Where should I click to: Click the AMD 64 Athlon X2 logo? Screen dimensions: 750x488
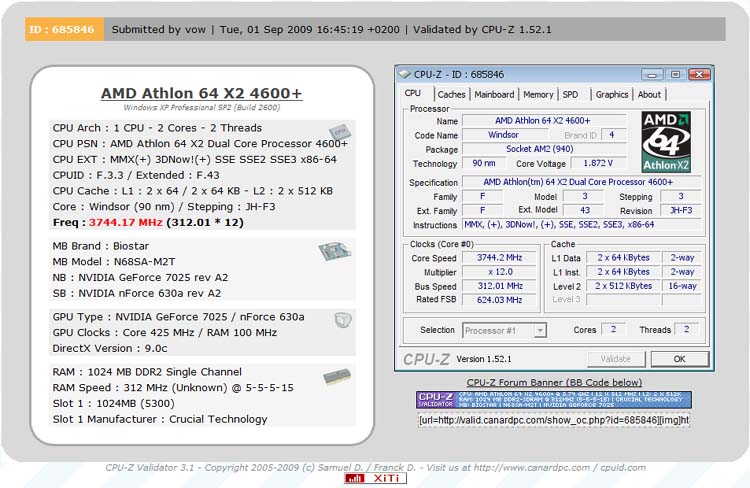tap(666, 142)
